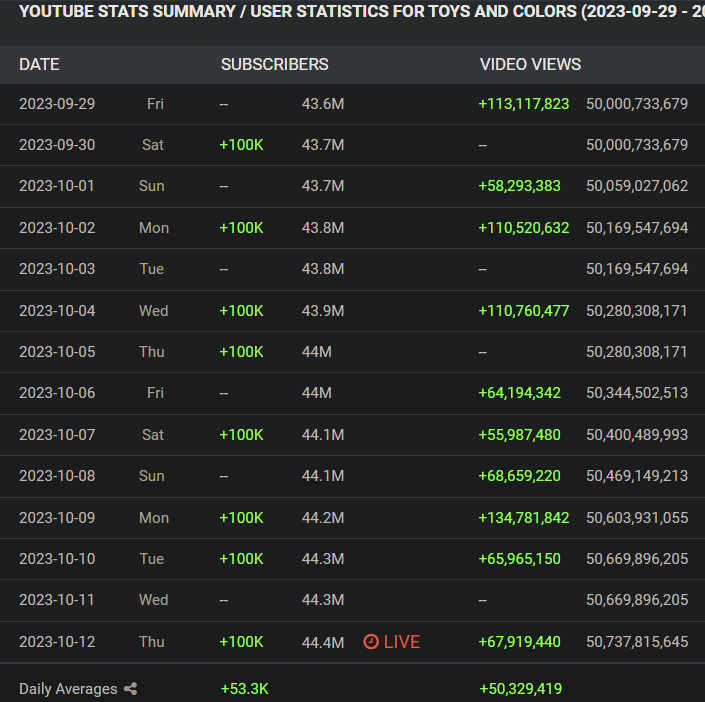The width and height of the screenshot is (705, 702).
Task: Click total views 50,737,815,645
Action: 637,642
